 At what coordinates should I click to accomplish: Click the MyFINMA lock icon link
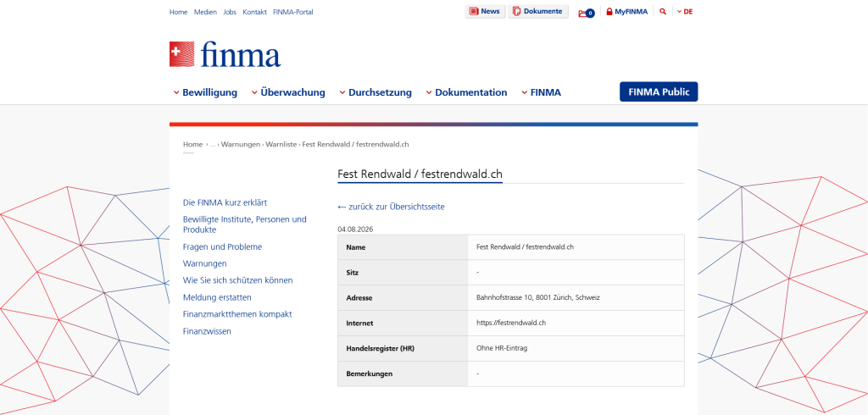pos(626,11)
